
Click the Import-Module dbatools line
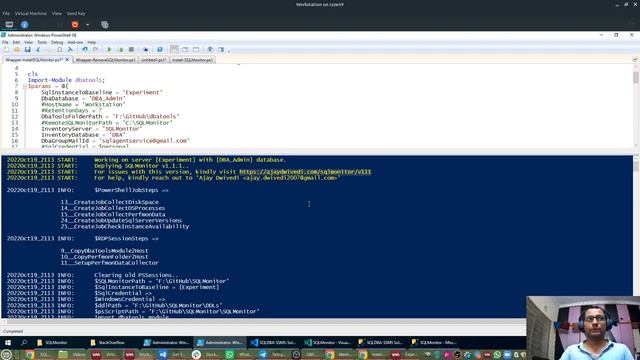tap(66, 80)
